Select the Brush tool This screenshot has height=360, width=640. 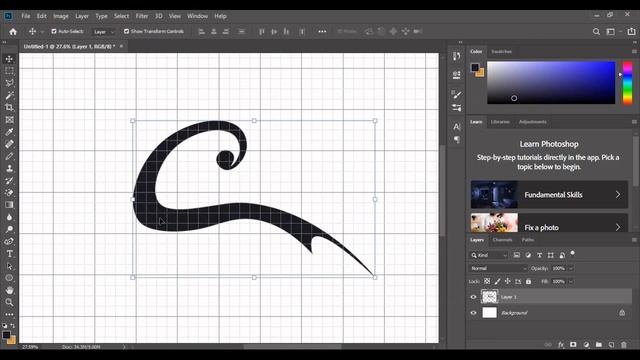click(x=9, y=156)
